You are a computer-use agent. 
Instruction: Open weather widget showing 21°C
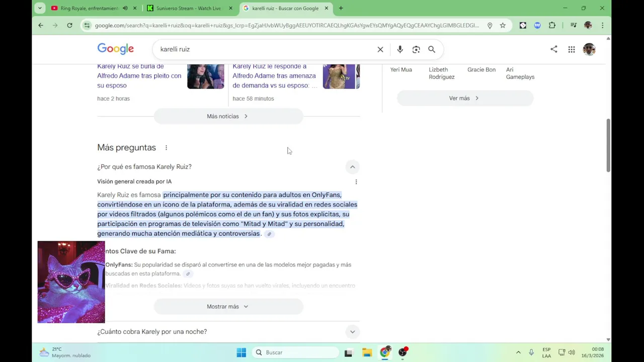65,352
